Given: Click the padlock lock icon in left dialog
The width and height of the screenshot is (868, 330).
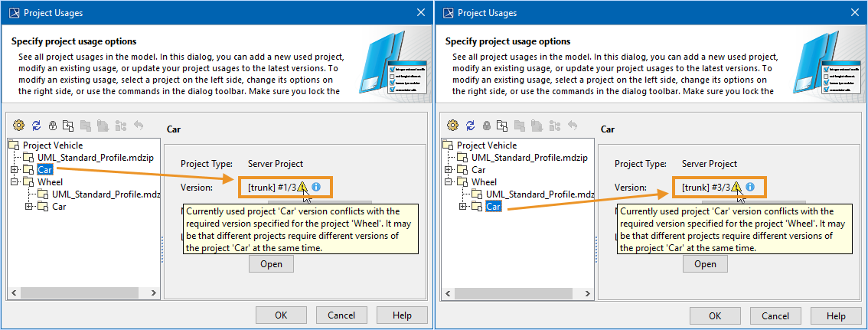Looking at the screenshot, I should (53, 126).
